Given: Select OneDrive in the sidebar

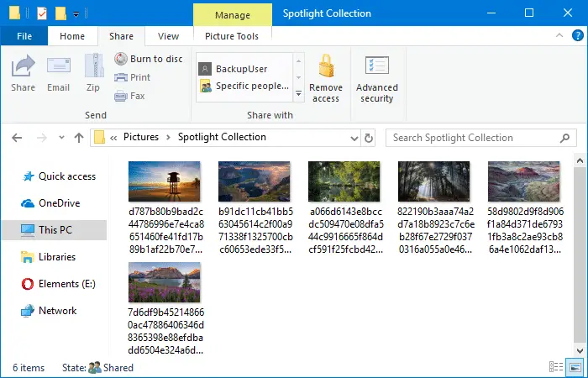Looking at the screenshot, I should coord(50,203).
